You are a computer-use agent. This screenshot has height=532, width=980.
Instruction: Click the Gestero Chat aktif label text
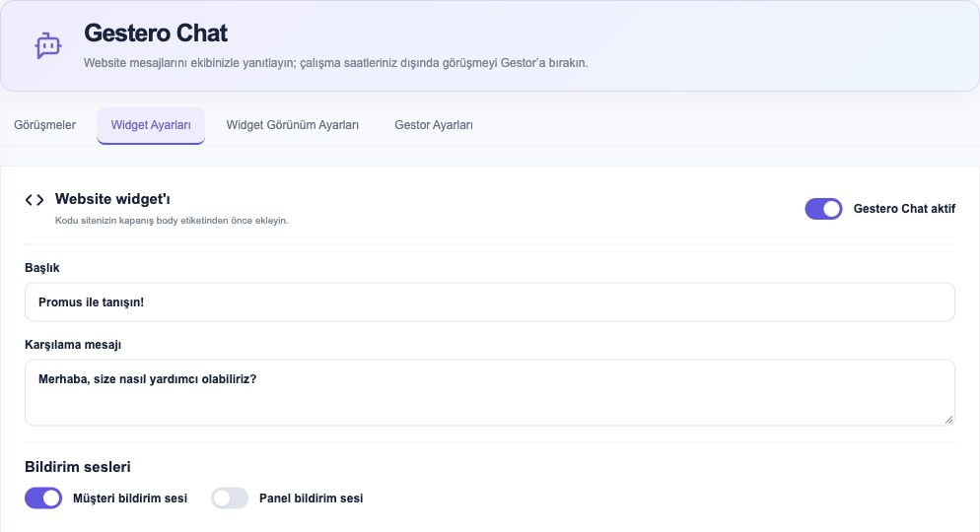coord(904,209)
